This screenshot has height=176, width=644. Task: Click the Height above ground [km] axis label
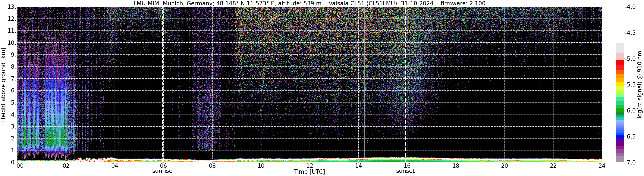(x=3, y=85)
